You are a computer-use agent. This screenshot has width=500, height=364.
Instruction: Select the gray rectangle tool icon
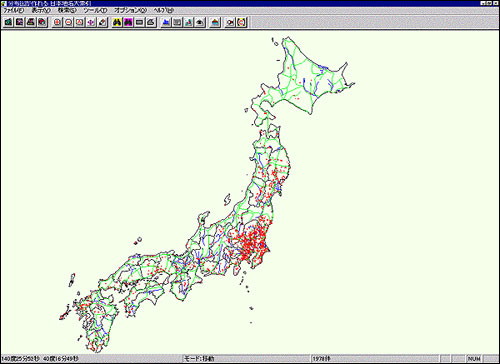140,22
